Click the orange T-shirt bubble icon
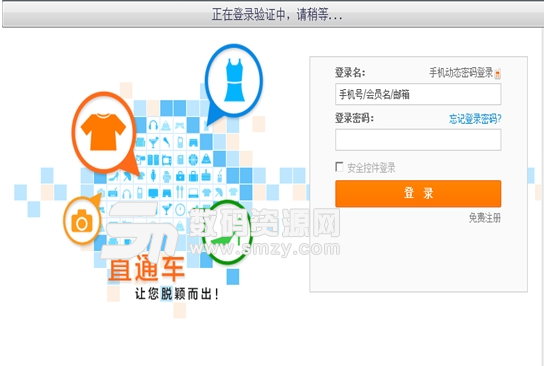This screenshot has width=546, height=366. coord(103,132)
